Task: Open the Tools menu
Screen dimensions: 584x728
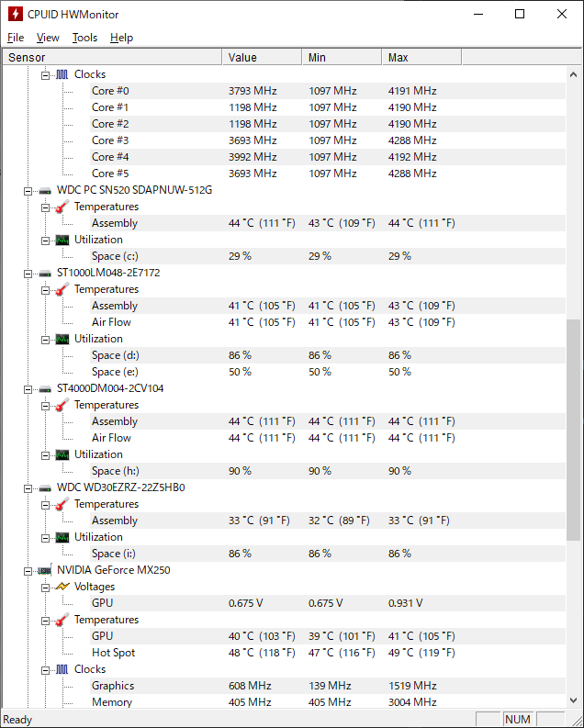Action: 84,38
